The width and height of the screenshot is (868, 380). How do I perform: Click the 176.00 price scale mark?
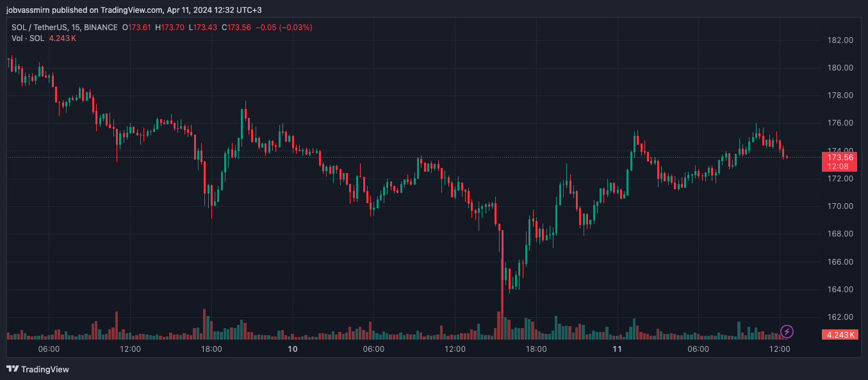click(840, 123)
